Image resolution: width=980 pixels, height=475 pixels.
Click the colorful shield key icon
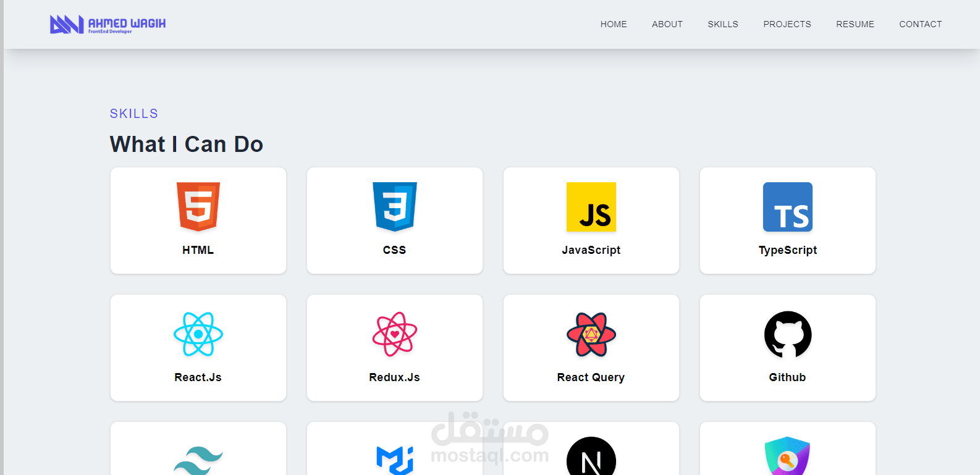click(x=788, y=456)
